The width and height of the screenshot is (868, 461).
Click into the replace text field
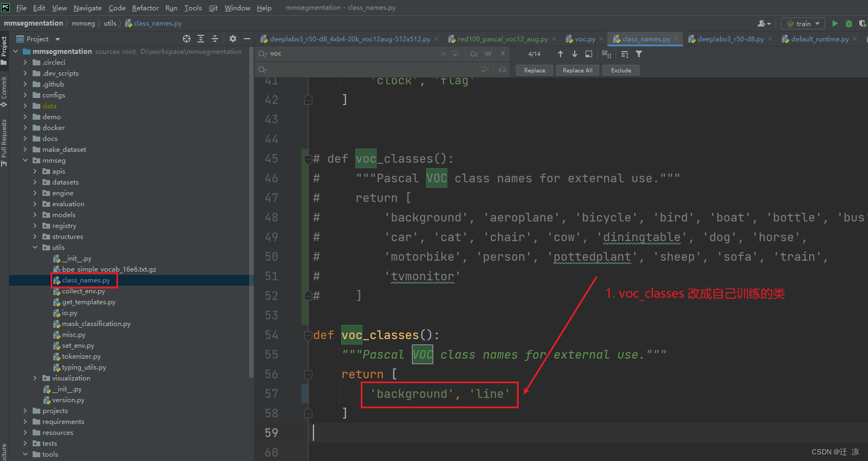coord(373,70)
